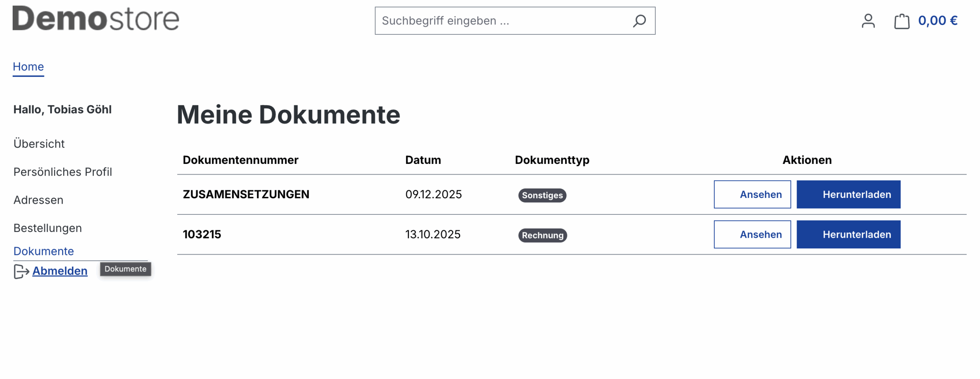Viewport: 980px width, 379px height.
Task: Click the search magnifier icon
Action: [639, 21]
